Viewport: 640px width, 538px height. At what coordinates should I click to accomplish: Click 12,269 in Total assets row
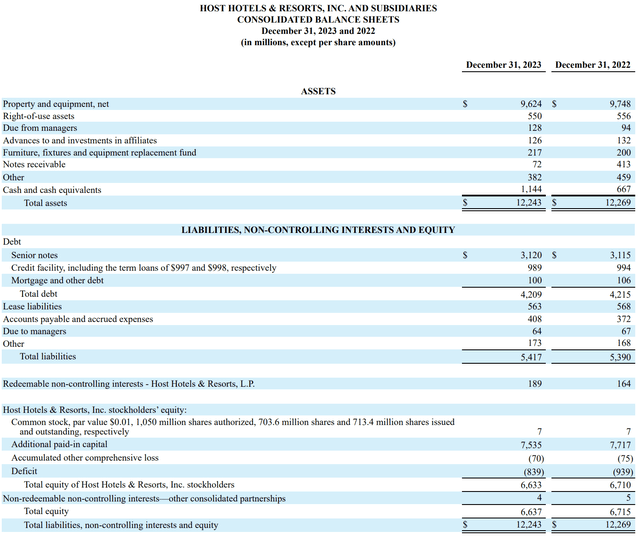(618, 202)
